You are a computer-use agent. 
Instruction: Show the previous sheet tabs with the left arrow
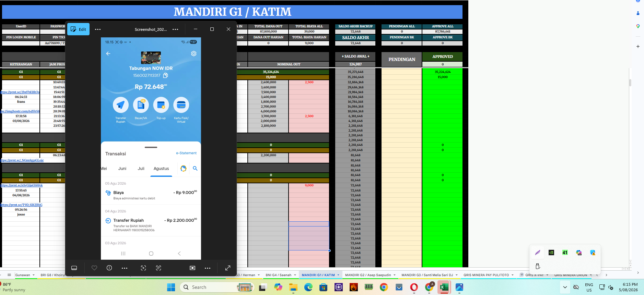coord(597,275)
